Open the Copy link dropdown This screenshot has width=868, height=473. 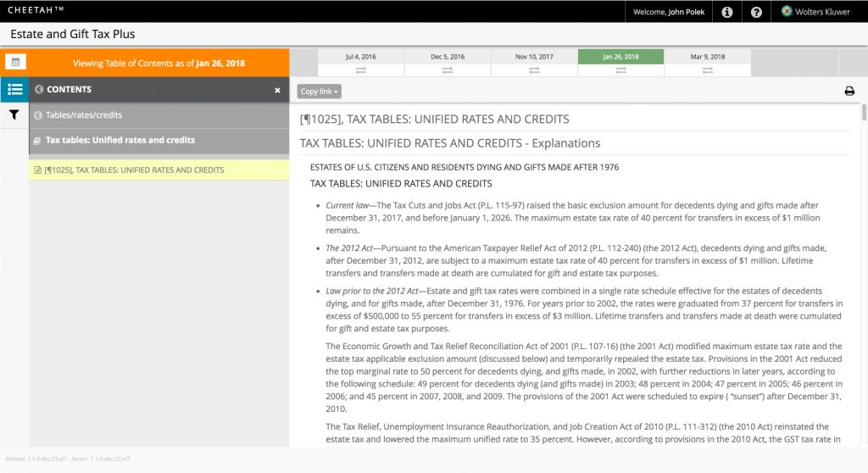pos(319,92)
